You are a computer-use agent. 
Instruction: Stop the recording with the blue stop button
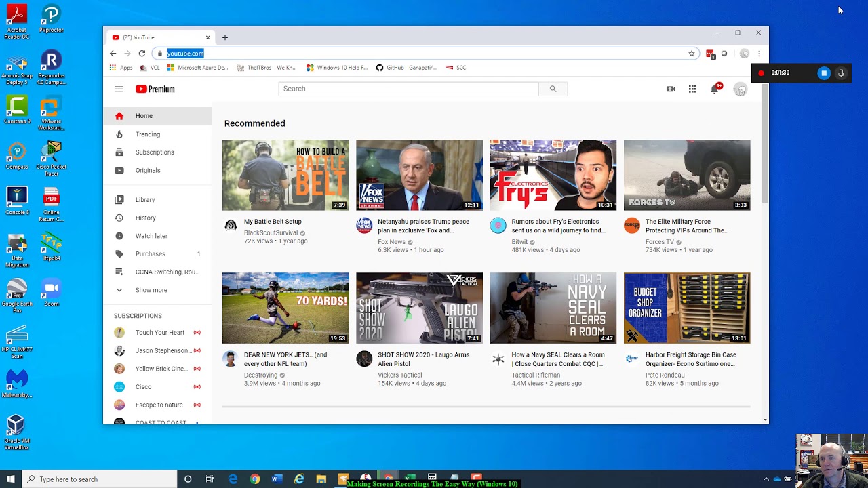click(x=824, y=73)
